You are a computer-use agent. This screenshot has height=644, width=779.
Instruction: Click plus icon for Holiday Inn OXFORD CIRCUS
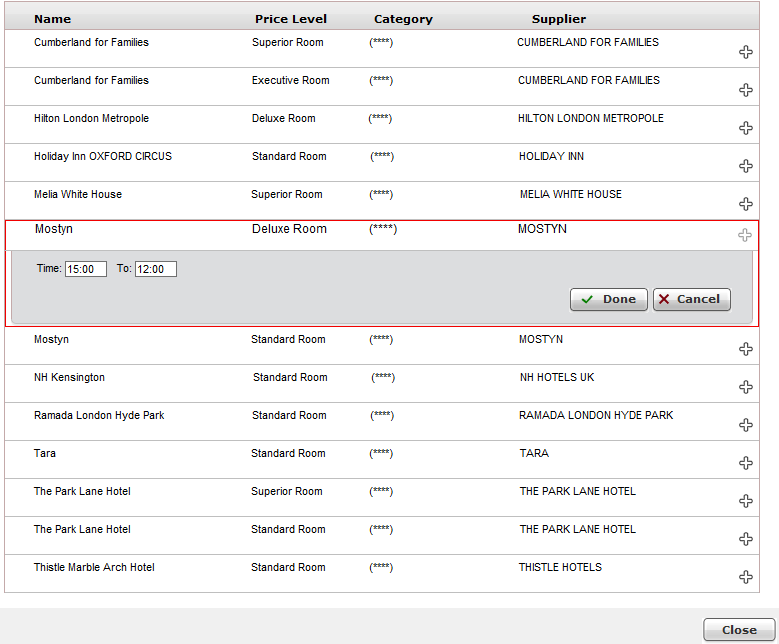(746, 166)
